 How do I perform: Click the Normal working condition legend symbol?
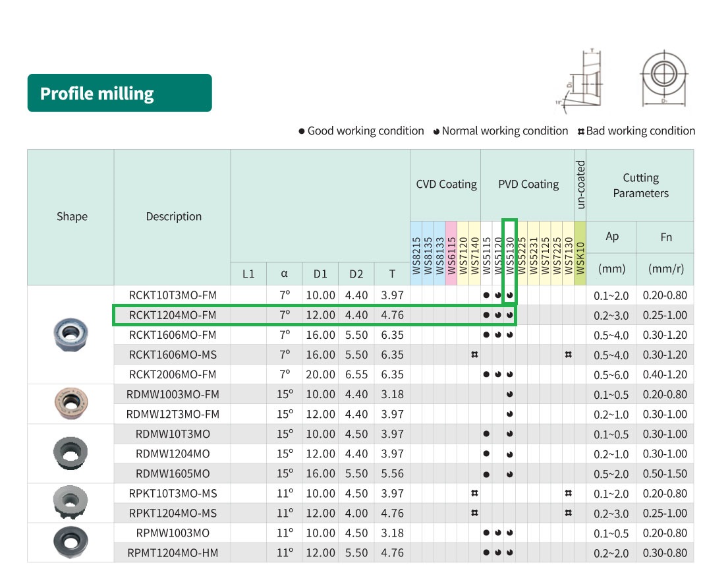436,131
